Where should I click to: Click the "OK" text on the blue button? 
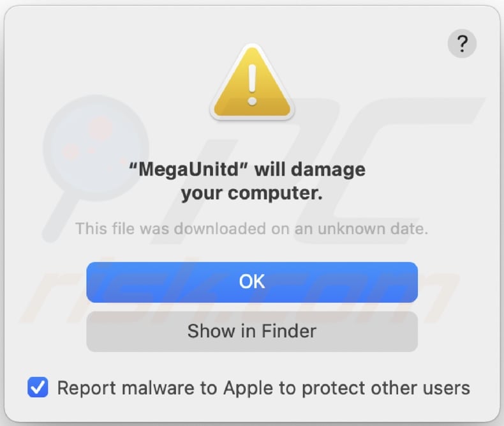click(252, 282)
